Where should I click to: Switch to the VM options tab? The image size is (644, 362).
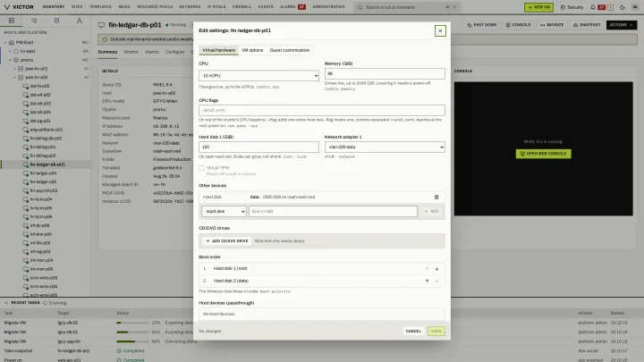click(252, 50)
